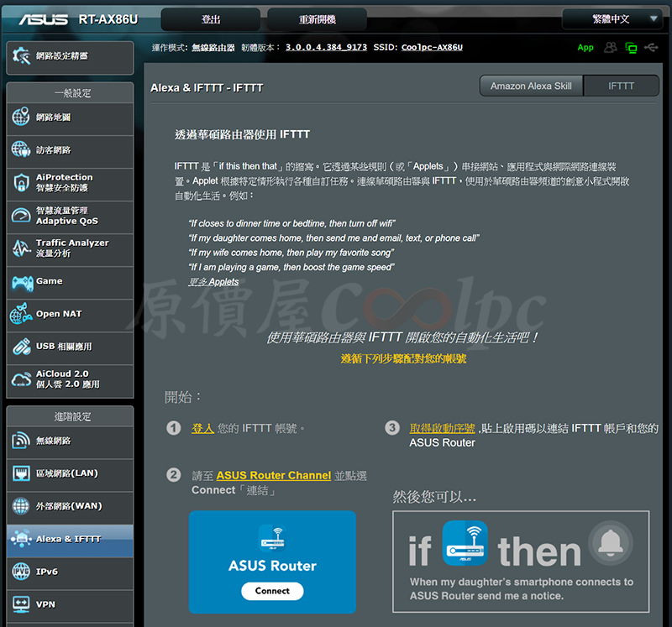Click the blue router icon after 'if'
672x627 pixels.
coord(465,542)
